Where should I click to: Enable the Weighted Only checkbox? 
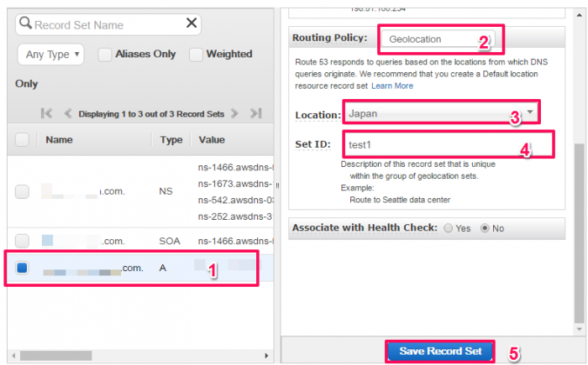pos(196,55)
